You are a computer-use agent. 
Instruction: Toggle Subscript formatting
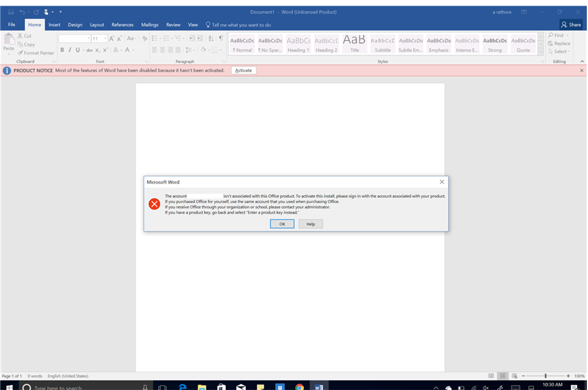tap(98, 50)
